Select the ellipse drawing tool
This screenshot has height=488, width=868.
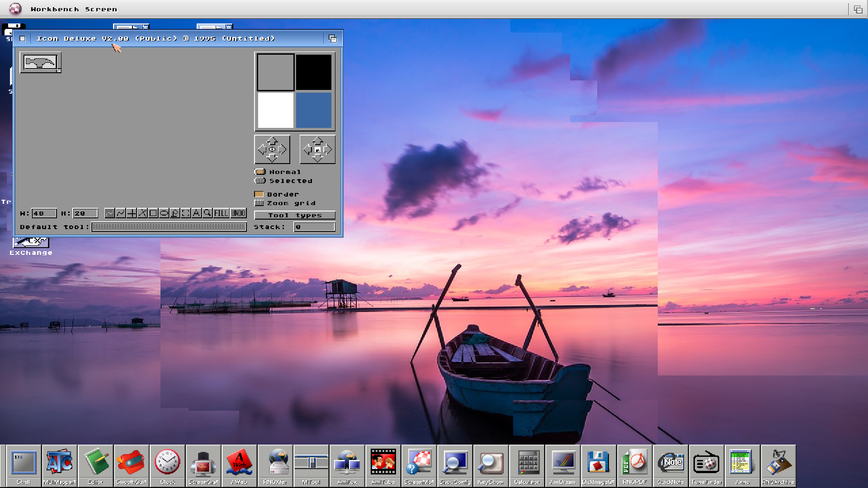pos(164,213)
